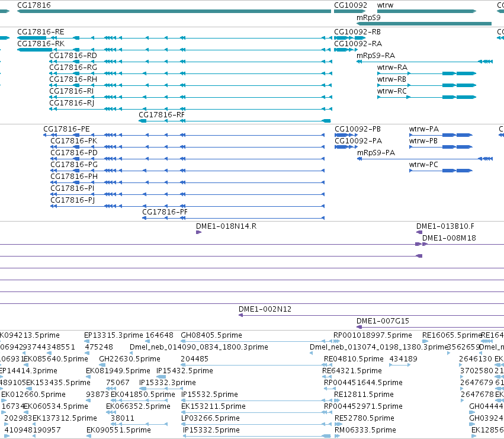Open transcript CG17816-RK

click(x=41, y=44)
